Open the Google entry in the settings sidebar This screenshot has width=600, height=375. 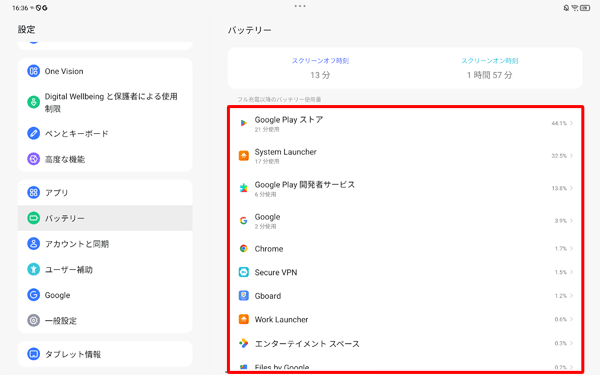click(x=105, y=295)
